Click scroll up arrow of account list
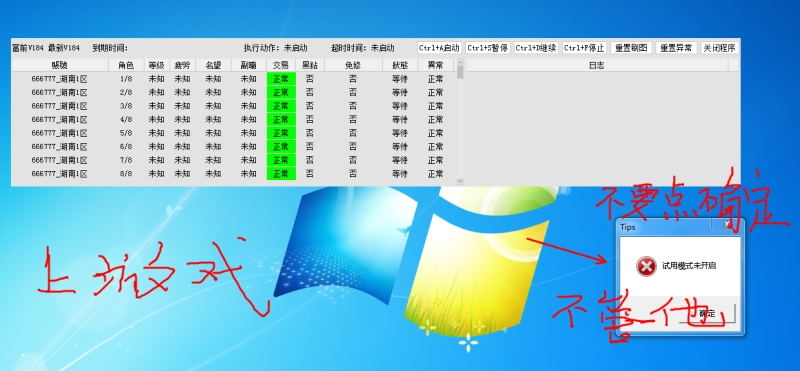This screenshot has height=371, width=800. coord(460,62)
